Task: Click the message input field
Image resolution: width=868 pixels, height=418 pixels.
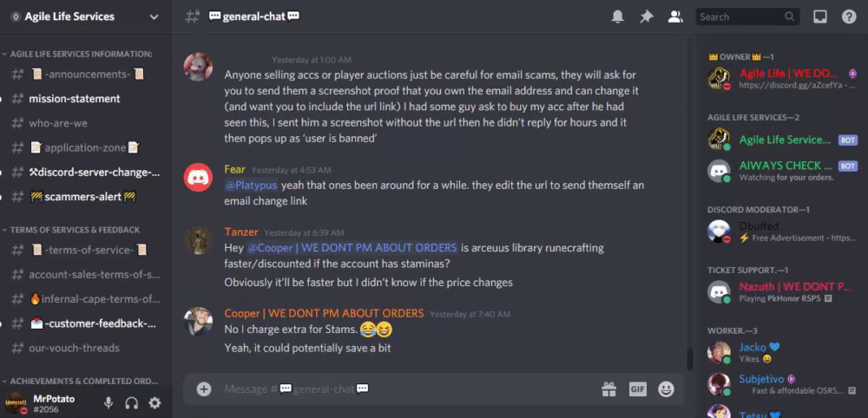Action: click(x=407, y=389)
